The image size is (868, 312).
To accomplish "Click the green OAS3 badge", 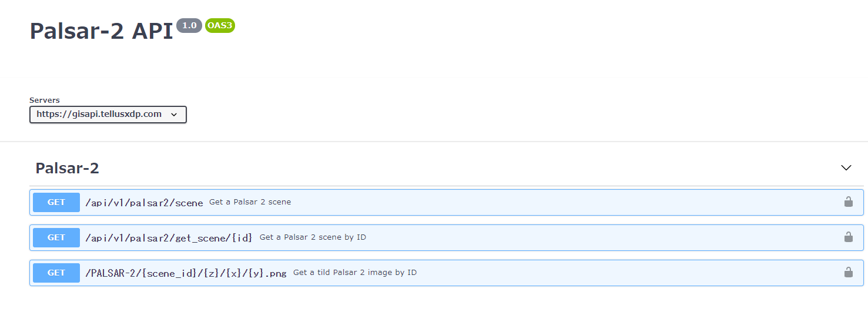I will [x=220, y=25].
